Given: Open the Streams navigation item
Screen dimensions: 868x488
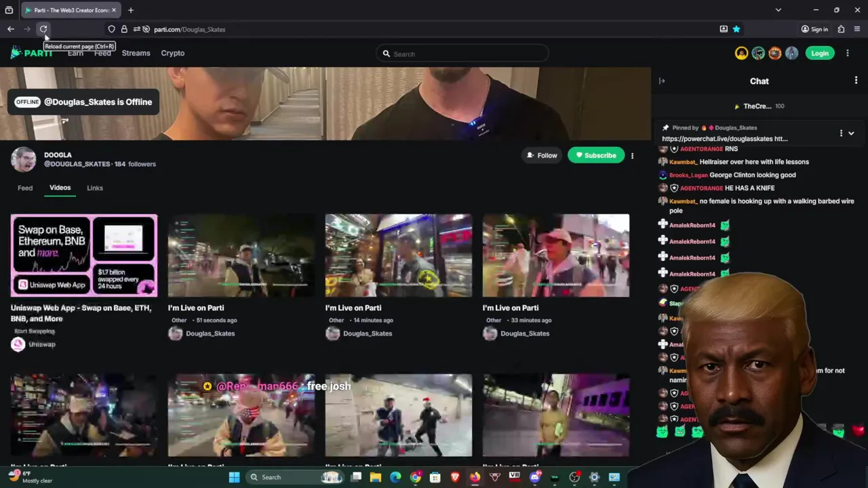Looking at the screenshot, I should pos(136,53).
